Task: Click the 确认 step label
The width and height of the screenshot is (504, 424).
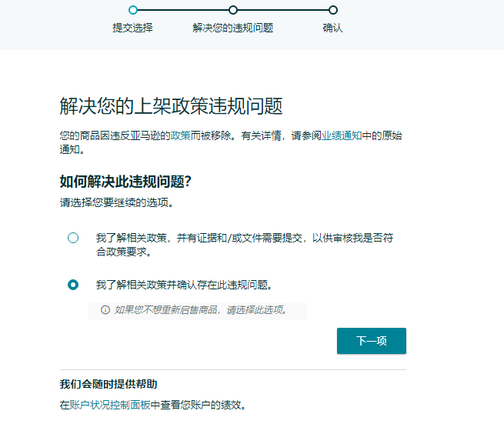Action: pos(333,28)
